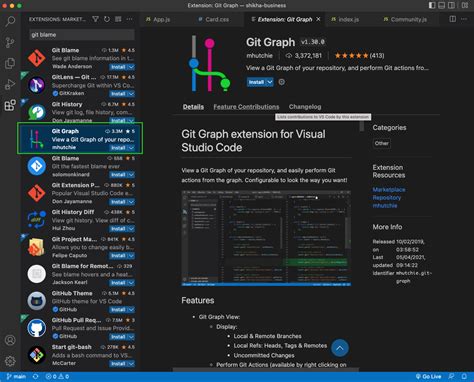This screenshot has height=382, width=474.
Task: Click the main branch indicator in status bar
Action: click(16, 377)
